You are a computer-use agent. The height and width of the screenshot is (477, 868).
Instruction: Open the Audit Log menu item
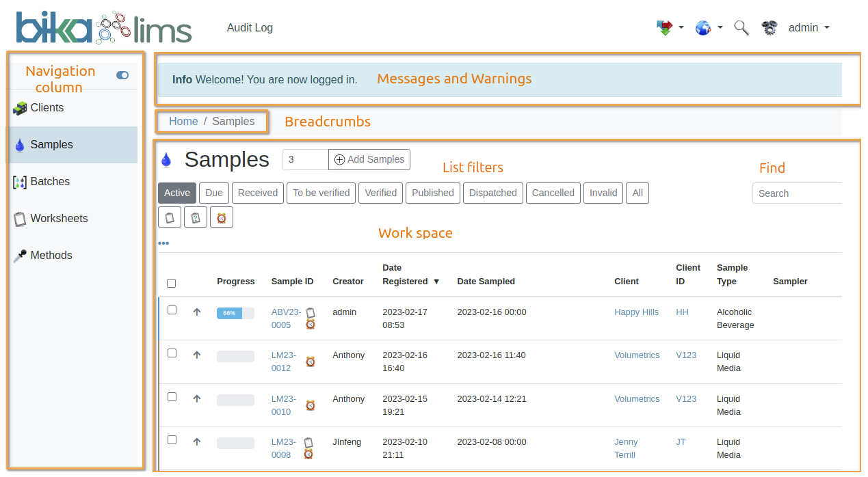[250, 28]
